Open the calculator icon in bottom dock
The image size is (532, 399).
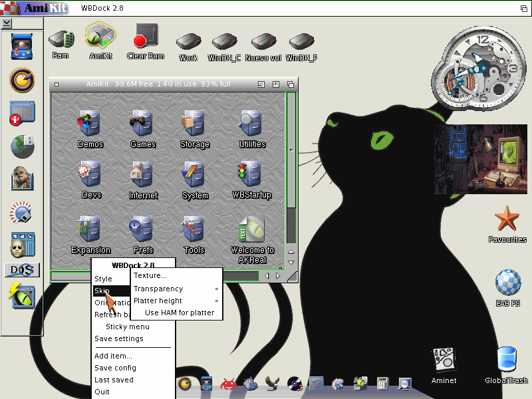[382, 384]
